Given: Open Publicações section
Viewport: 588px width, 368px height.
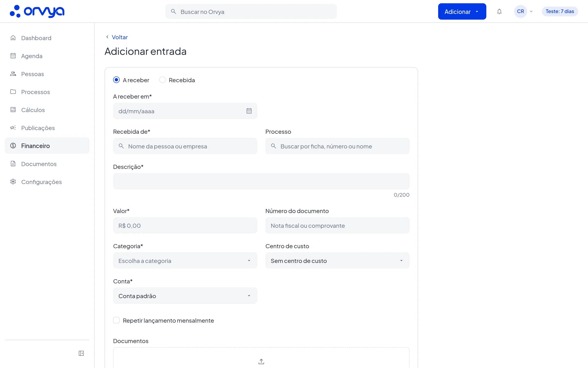Looking at the screenshot, I should (x=47, y=128).
